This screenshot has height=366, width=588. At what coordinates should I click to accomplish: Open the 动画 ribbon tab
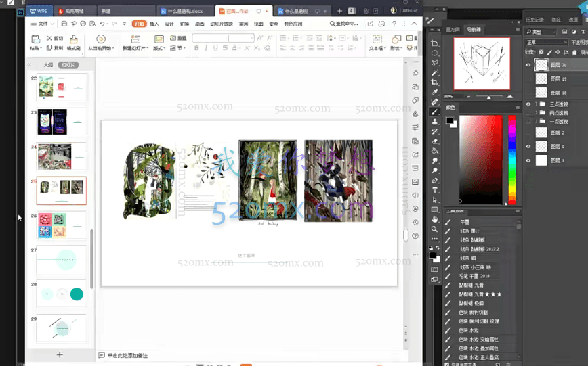pyautogui.click(x=199, y=24)
